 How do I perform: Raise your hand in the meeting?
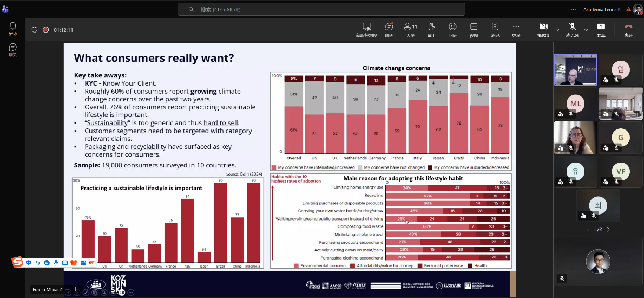[x=431, y=30]
